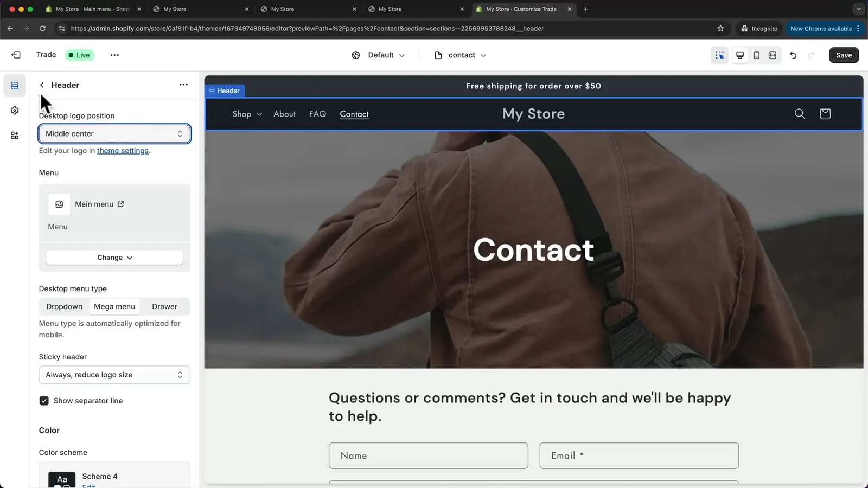Click the Header section label tag

(x=225, y=91)
